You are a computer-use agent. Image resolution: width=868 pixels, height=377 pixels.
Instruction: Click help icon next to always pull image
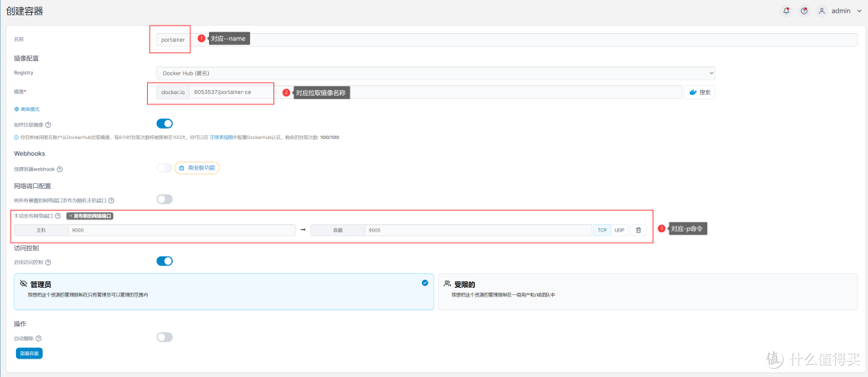coord(48,125)
